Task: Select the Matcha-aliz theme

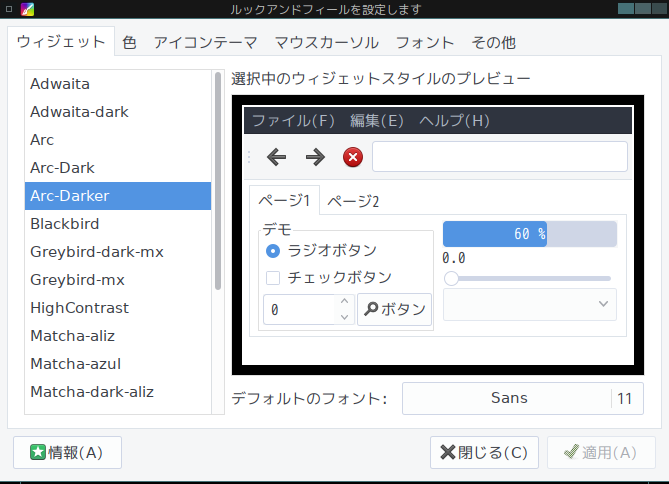Action: pos(118,336)
